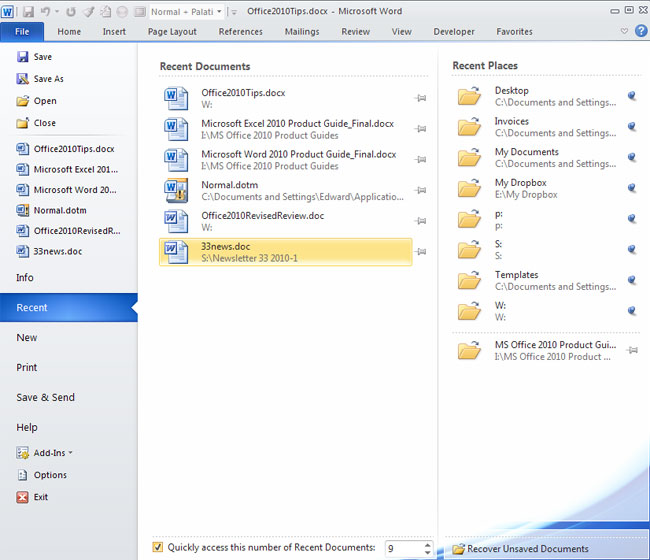Click the Options icon in sidebar
Screen dimensions: 650x560
click(22, 475)
